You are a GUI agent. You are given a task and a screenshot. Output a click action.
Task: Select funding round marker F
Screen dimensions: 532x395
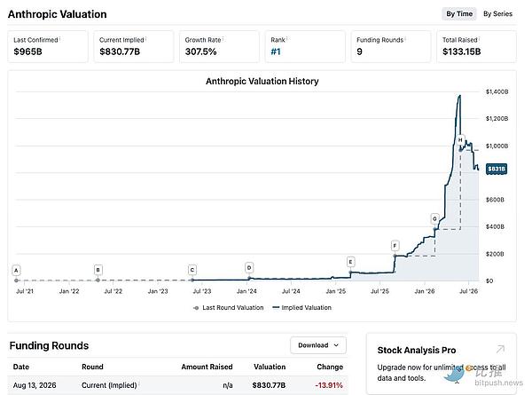click(395, 246)
